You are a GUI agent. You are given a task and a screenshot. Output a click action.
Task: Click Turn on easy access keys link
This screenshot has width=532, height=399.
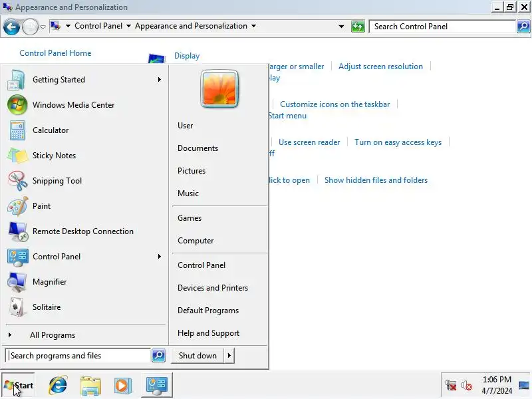398,142
